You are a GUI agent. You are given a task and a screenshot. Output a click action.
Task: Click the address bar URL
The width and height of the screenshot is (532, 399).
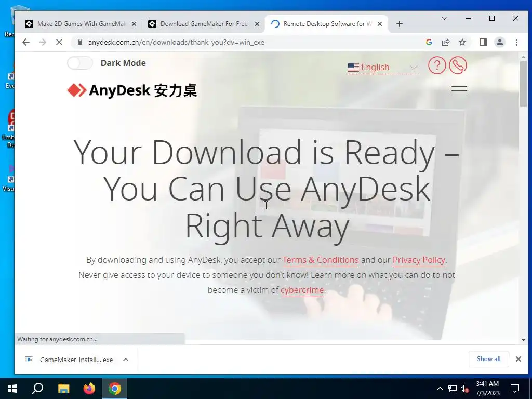coord(176,43)
